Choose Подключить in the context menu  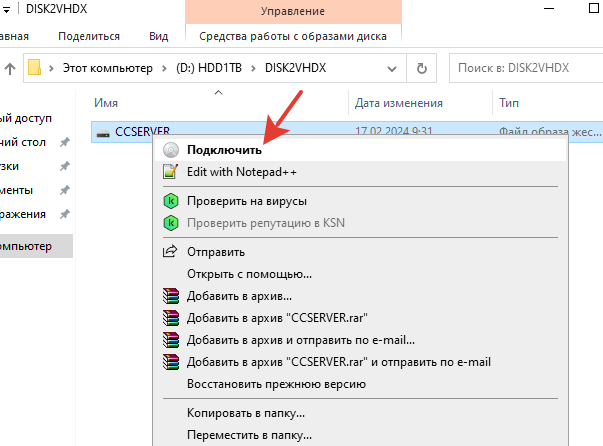[360, 150]
